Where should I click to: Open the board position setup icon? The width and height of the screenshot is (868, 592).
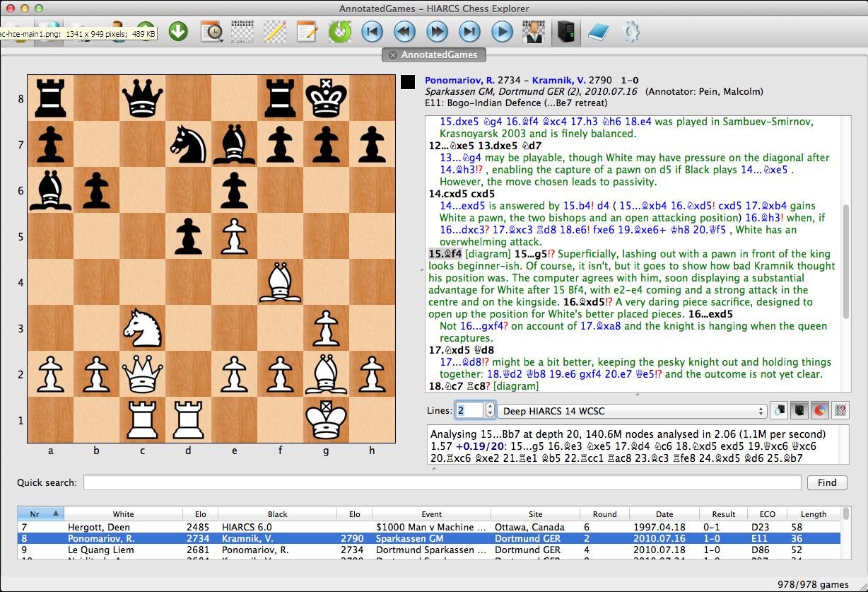[242, 31]
